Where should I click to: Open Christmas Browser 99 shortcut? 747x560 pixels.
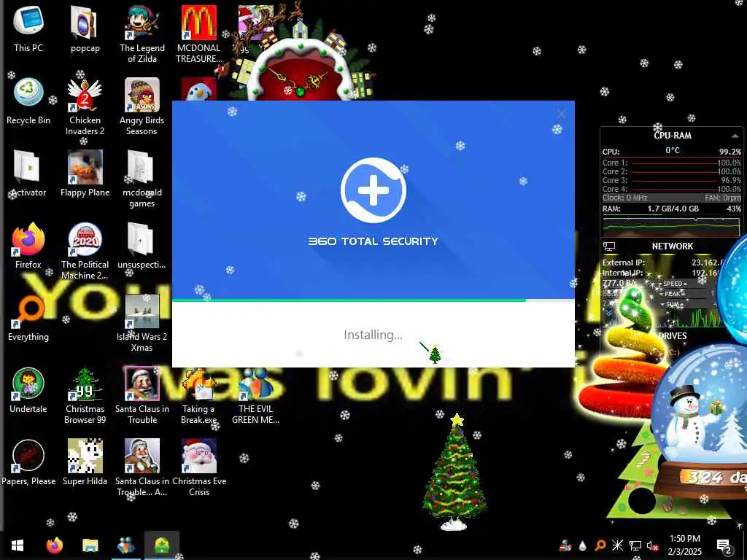[x=85, y=394]
